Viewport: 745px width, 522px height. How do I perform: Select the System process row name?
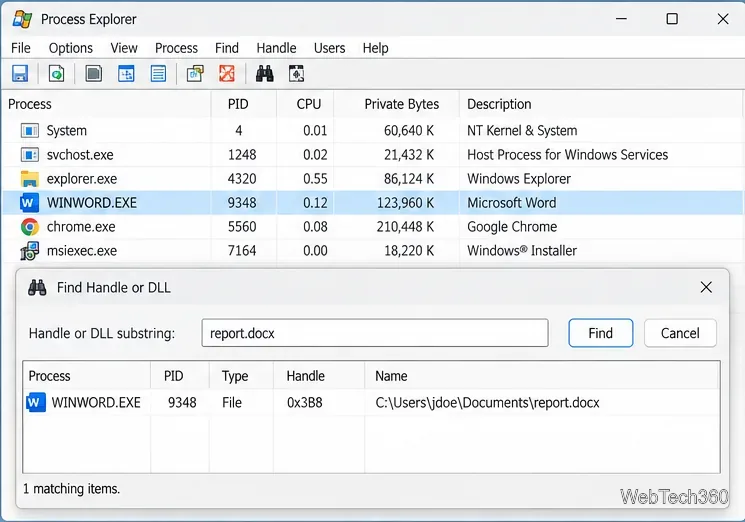click(x=67, y=130)
